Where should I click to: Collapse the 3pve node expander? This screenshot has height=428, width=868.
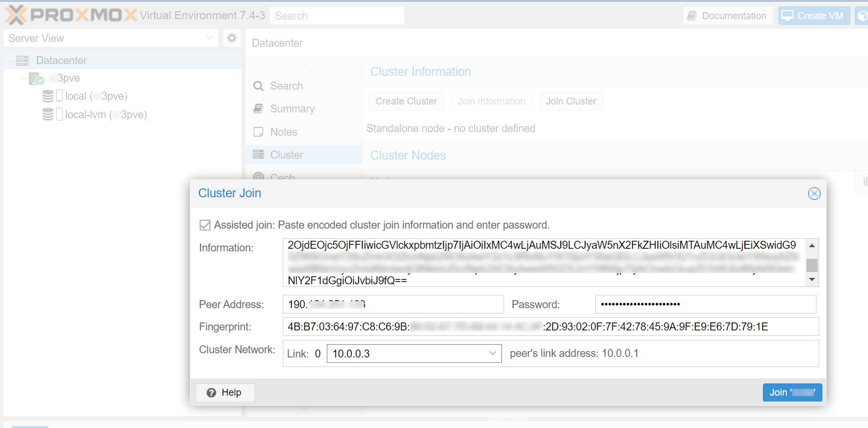(23, 78)
